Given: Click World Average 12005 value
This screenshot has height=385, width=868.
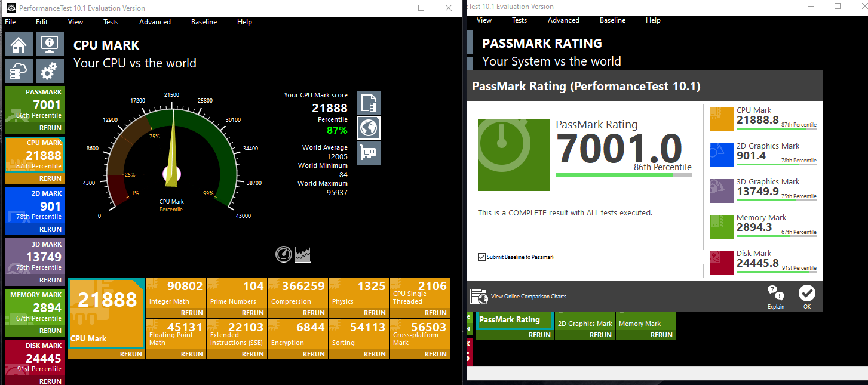Looking at the screenshot, I should 336,156.
